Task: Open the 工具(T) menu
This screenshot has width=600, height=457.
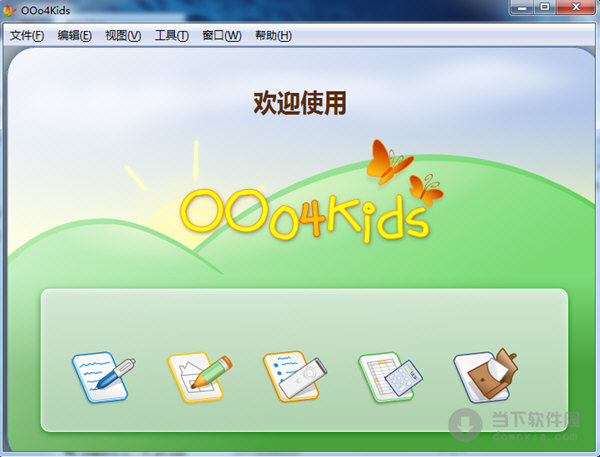Action: (x=172, y=36)
